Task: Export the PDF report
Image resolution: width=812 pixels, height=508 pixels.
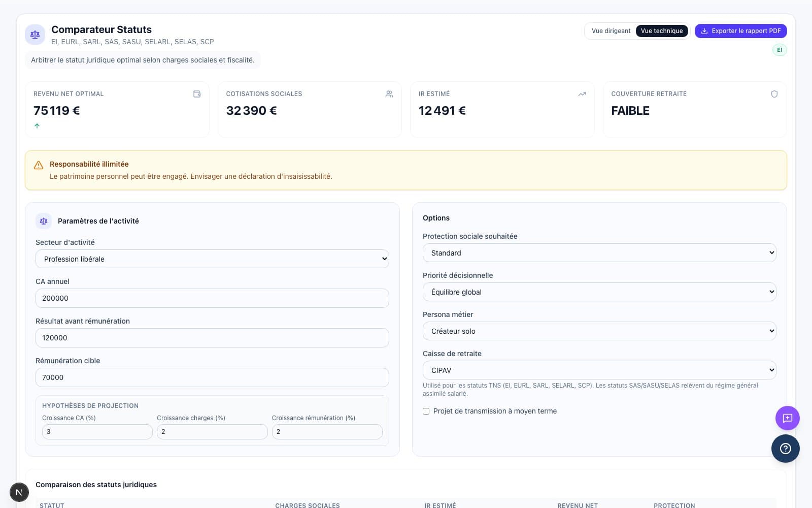Action: coord(740,31)
